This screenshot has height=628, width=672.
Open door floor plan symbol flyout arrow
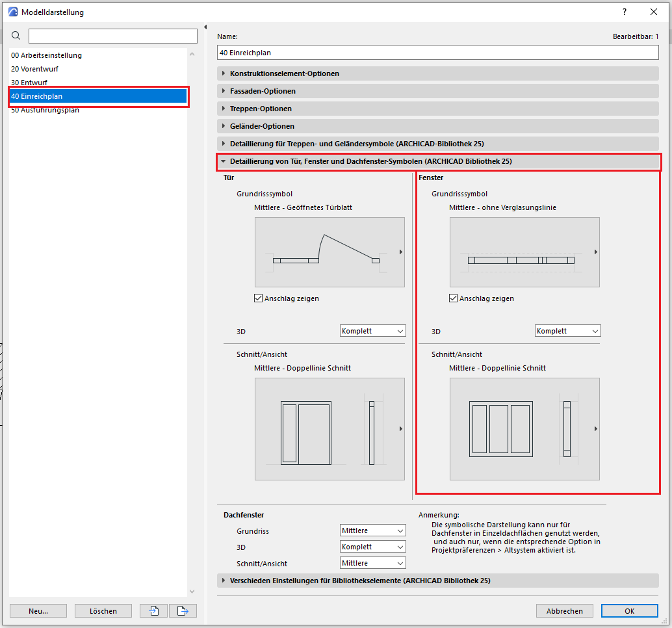click(x=401, y=252)
